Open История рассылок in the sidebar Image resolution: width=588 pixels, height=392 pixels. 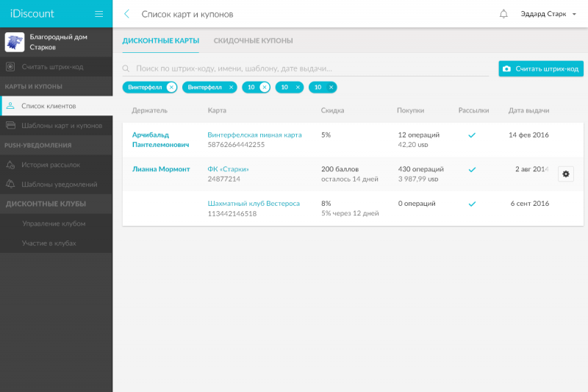[x=50, y=165]
